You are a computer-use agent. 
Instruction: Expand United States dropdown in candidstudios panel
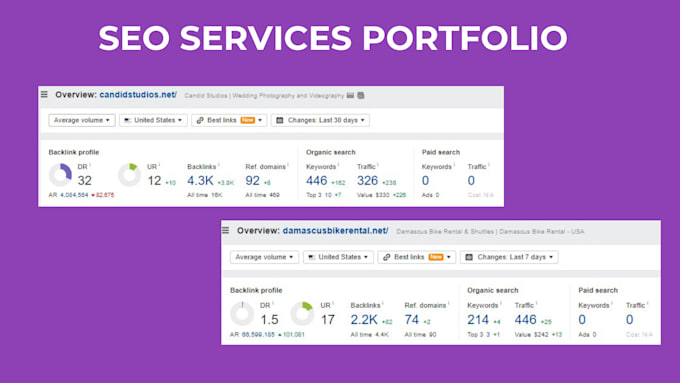pos(153,120)
